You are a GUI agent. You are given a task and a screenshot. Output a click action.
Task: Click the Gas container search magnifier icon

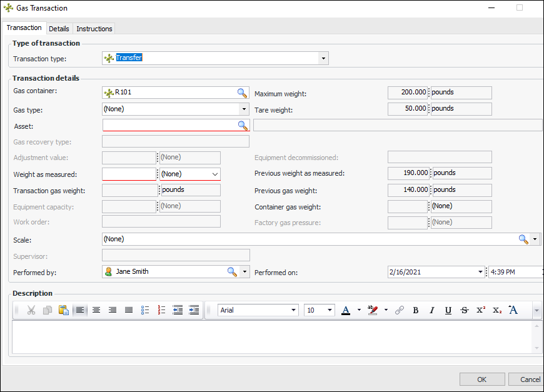point(242,93)
